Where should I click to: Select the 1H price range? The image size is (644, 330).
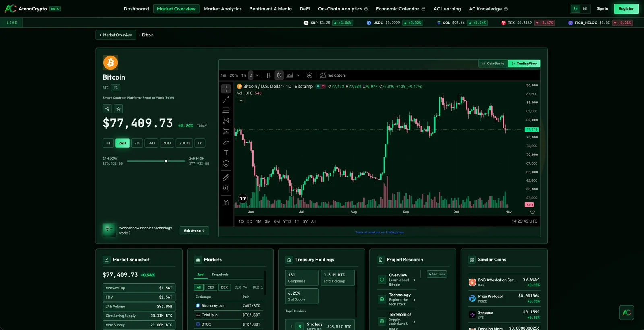[108, 143]
